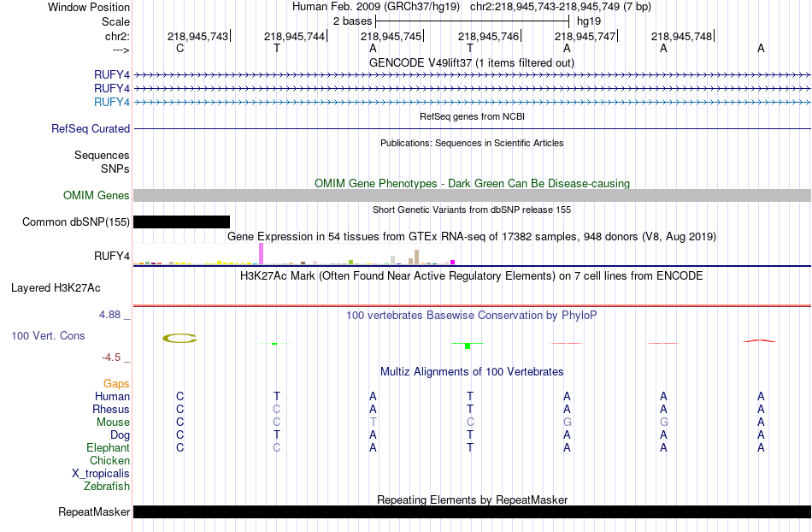The height and width of the screenshot is (532, 812).
Task: Open the GTEx Gene Expression track title
Action: click(x=472, y=237)
